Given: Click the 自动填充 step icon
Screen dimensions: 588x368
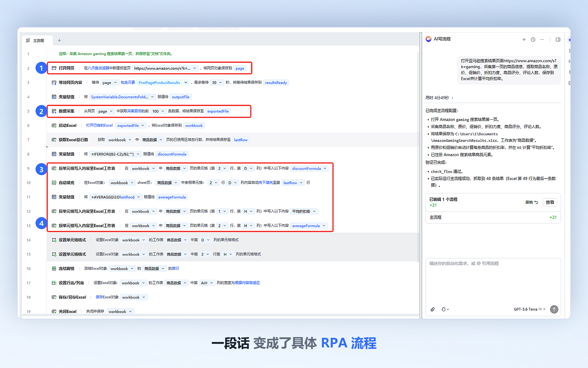Looking at the screenshot, I should pos(54,183).
